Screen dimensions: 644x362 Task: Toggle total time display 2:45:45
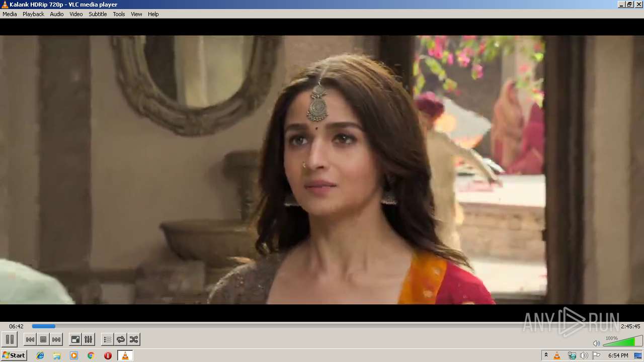pyautogui.click(x=630, y=326)
